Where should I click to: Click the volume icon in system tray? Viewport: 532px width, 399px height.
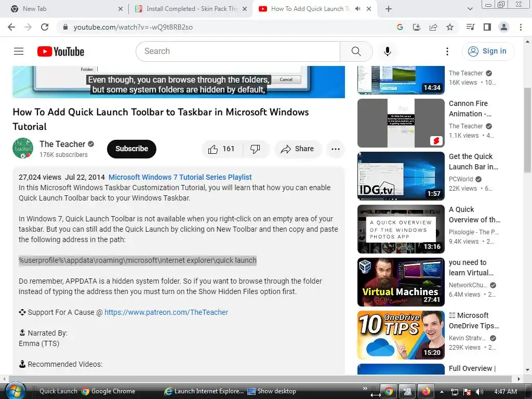pyautogui.click(x=480, y=392)
